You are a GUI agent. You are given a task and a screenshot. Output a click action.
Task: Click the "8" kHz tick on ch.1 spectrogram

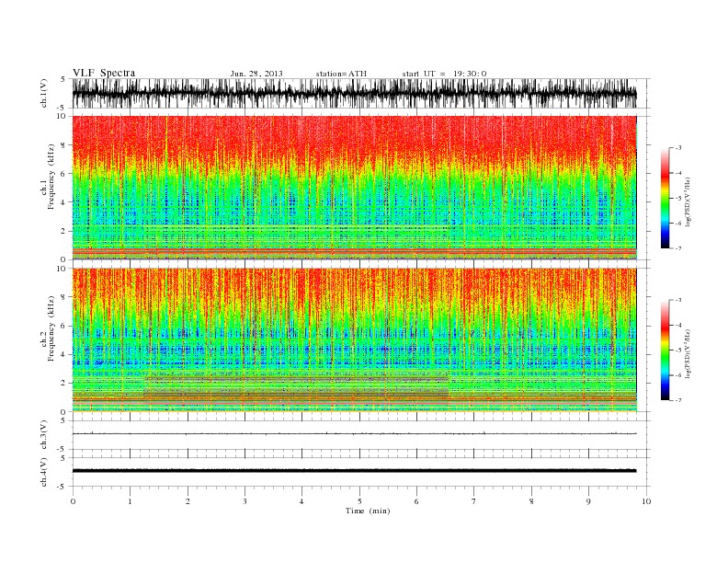click(x=64, y=145)
